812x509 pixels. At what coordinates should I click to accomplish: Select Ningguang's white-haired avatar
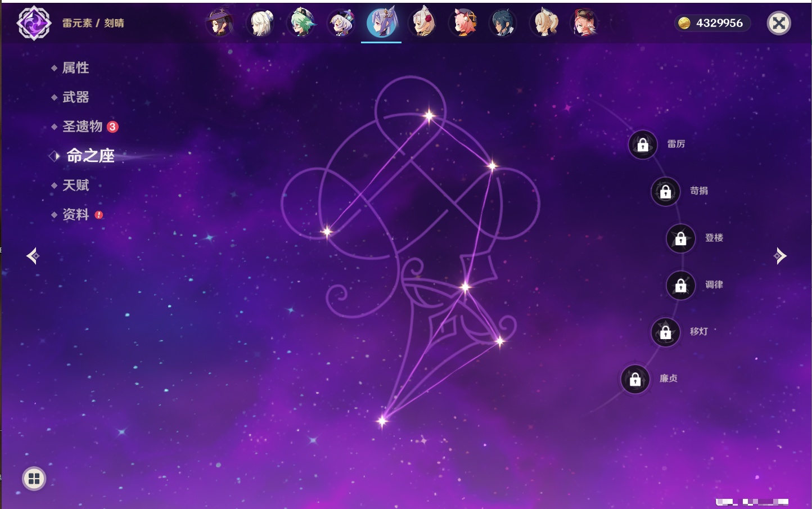coord(261,23)
